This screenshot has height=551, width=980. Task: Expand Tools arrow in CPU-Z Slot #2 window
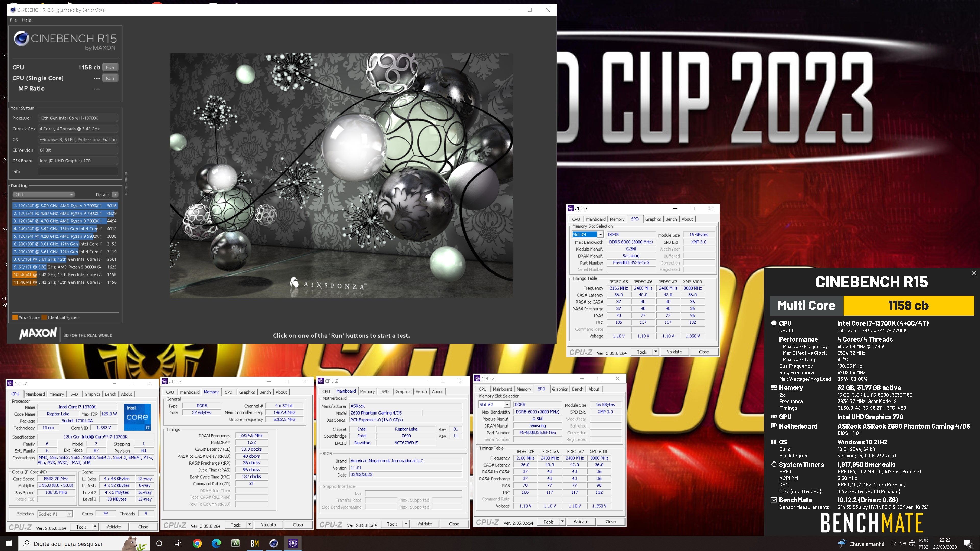(562, 522)
